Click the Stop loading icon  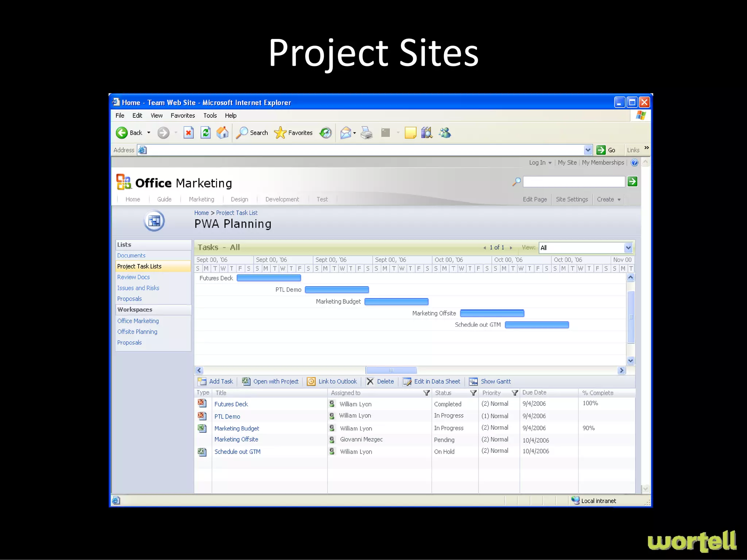click(x=188, y=133)
